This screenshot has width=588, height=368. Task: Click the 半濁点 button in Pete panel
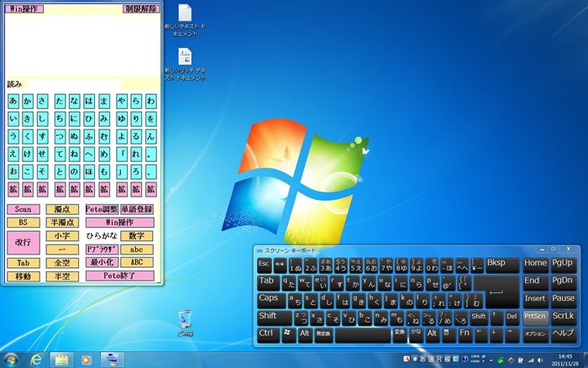pyautogui.click(x=63, y=223)
